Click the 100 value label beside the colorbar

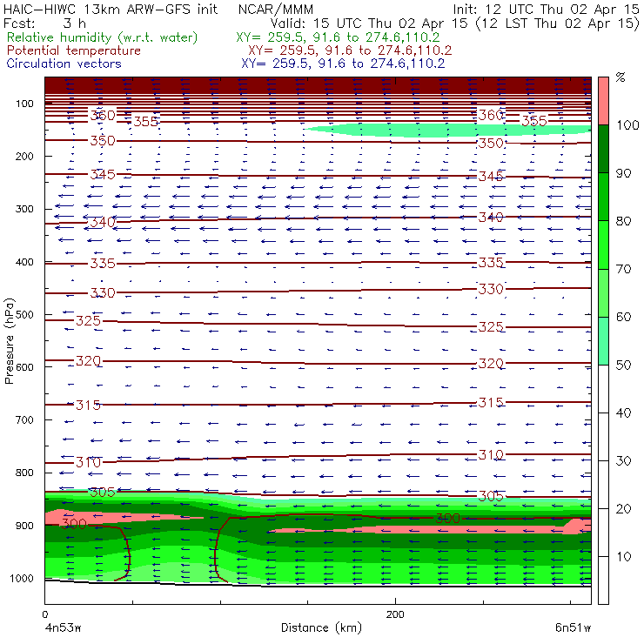pos(627,125)
